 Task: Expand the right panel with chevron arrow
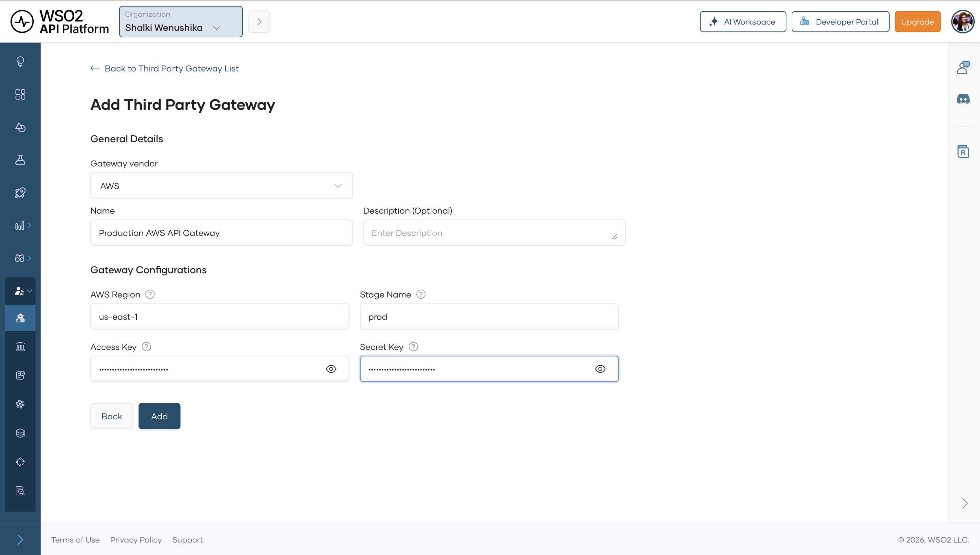pyautogui.click(x=964, y=503)
